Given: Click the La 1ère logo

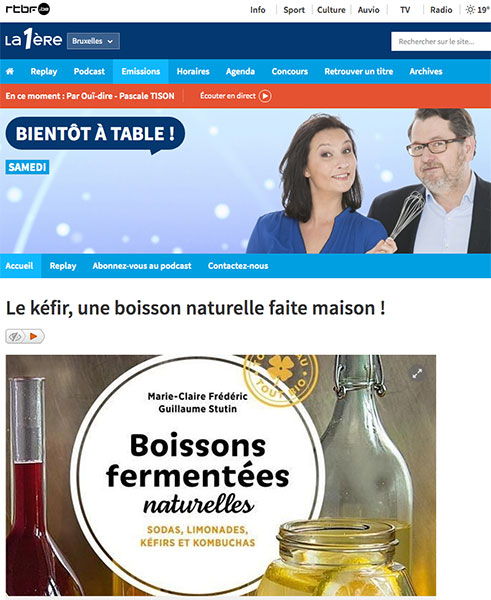Looking at the screenshot, I should (x=33, y=39).
